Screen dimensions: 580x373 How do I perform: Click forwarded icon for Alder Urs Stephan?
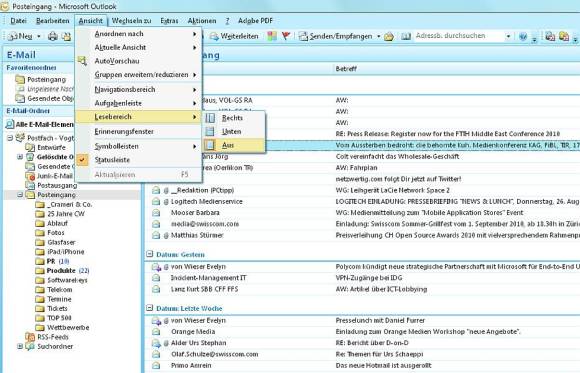(x=156, y=343)
